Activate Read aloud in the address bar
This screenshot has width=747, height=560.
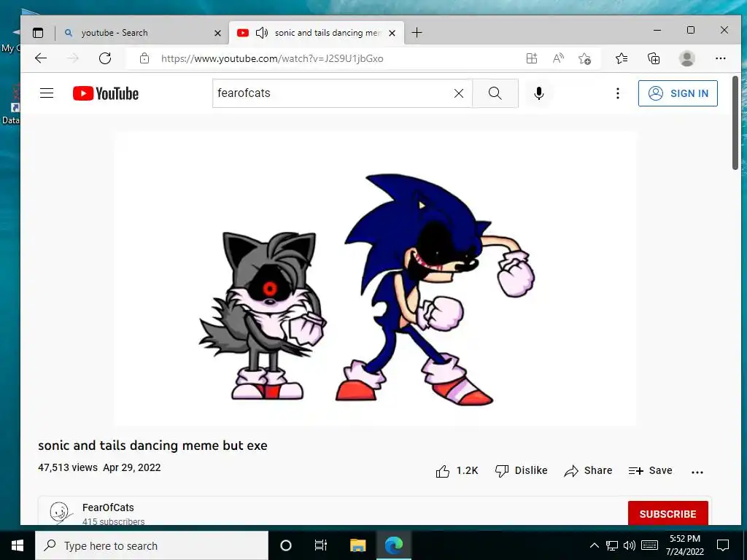coord(558,58)
